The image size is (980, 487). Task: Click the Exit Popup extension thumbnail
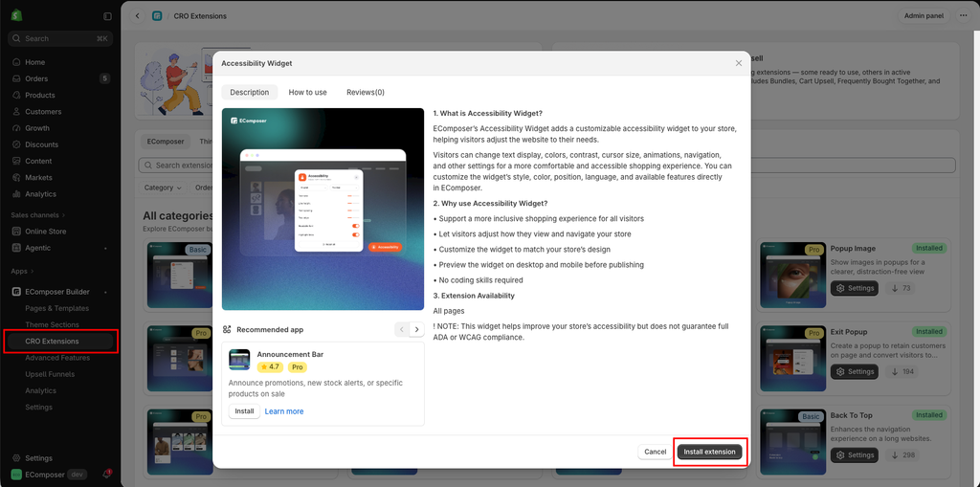pyautogui.click(x=793, y=358)
